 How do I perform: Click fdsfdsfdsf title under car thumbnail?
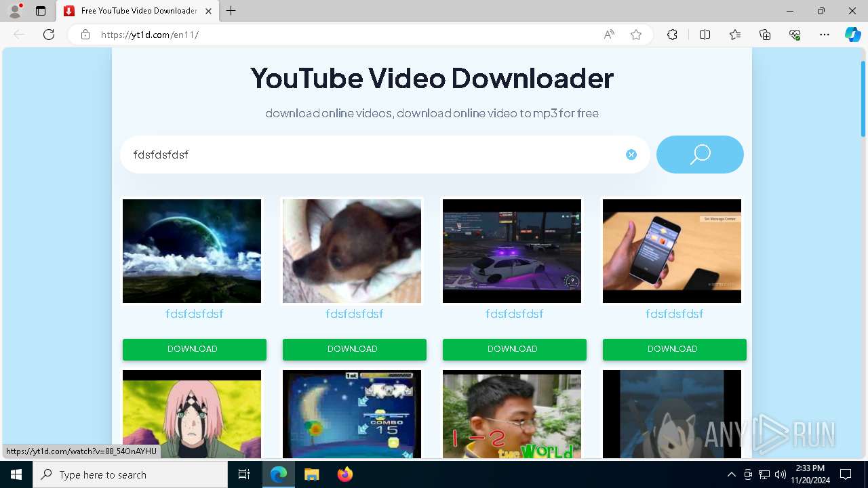(x=514, y=314)
